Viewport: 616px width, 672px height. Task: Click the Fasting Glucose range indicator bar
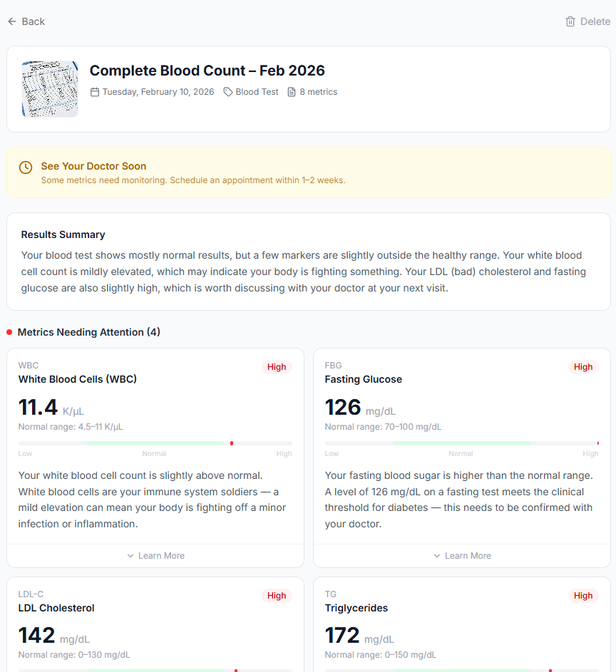coord(462,443)
